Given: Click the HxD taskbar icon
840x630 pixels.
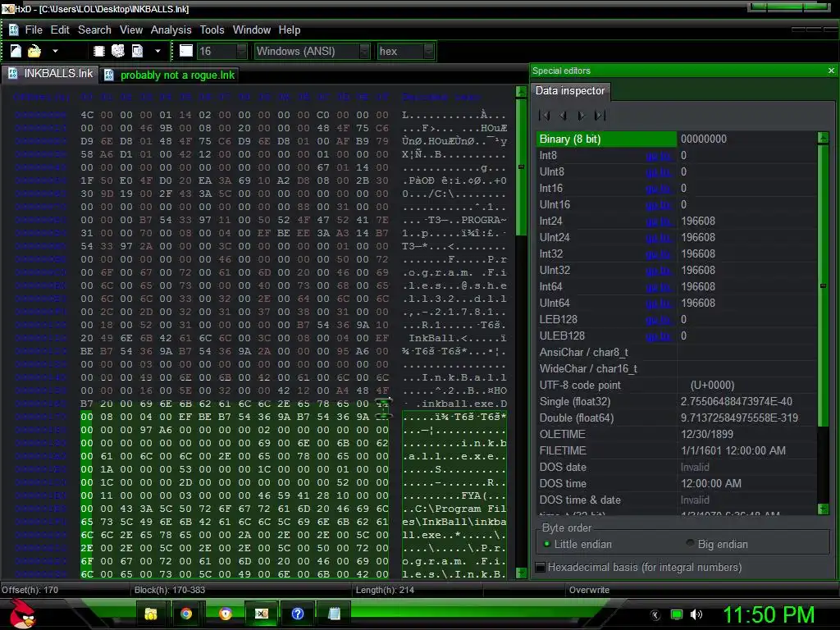Looking at the screenshot, I should tap(262, 614).
